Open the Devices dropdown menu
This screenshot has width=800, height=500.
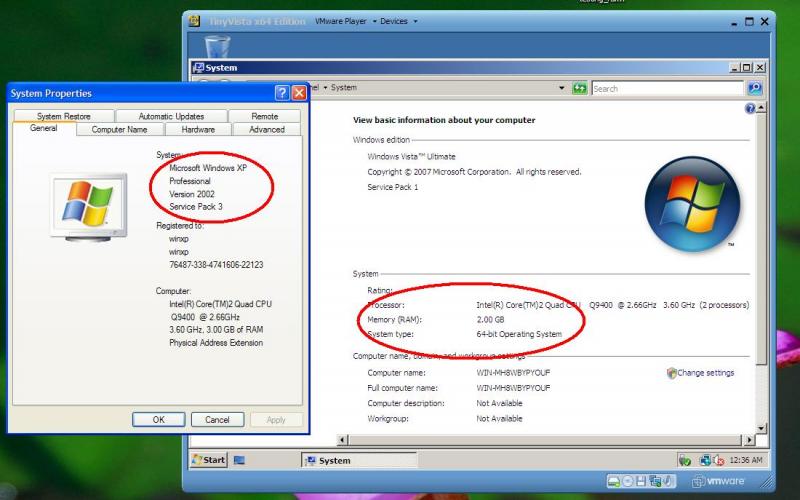pyautogui.click(x=398, y=21)
